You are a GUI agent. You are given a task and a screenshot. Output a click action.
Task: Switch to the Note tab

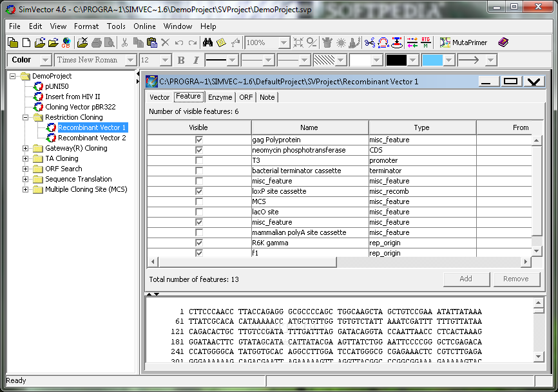pyautogui.click(x=267, y=97)
